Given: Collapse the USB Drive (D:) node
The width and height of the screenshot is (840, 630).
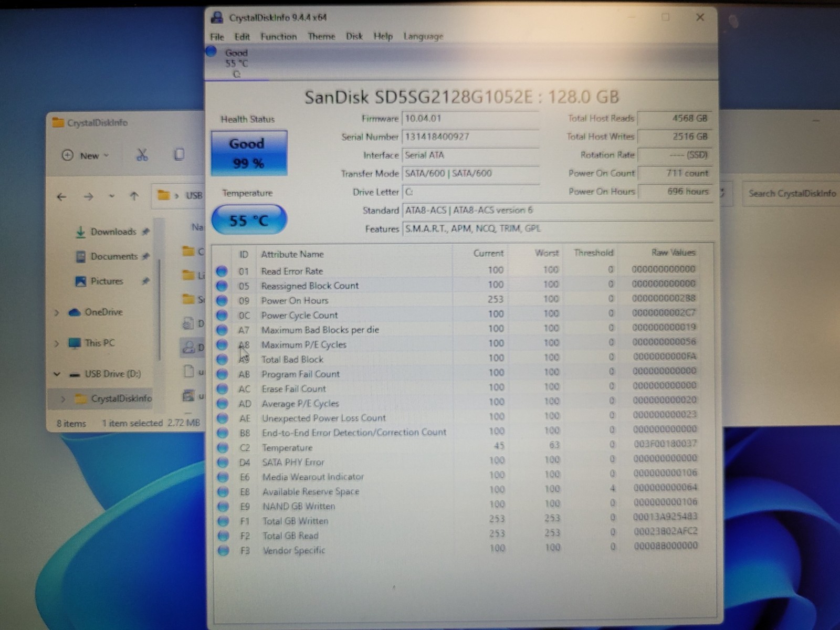Looking at the screenshot, I should coord(57,374).
